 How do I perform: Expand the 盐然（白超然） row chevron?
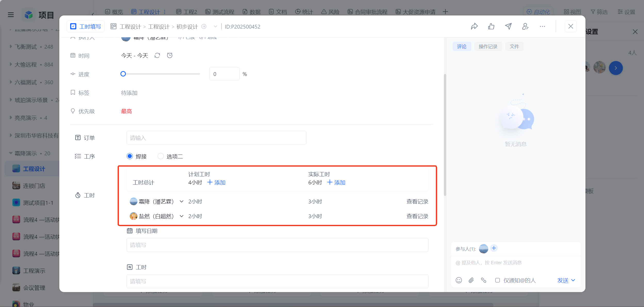point(182,216)
